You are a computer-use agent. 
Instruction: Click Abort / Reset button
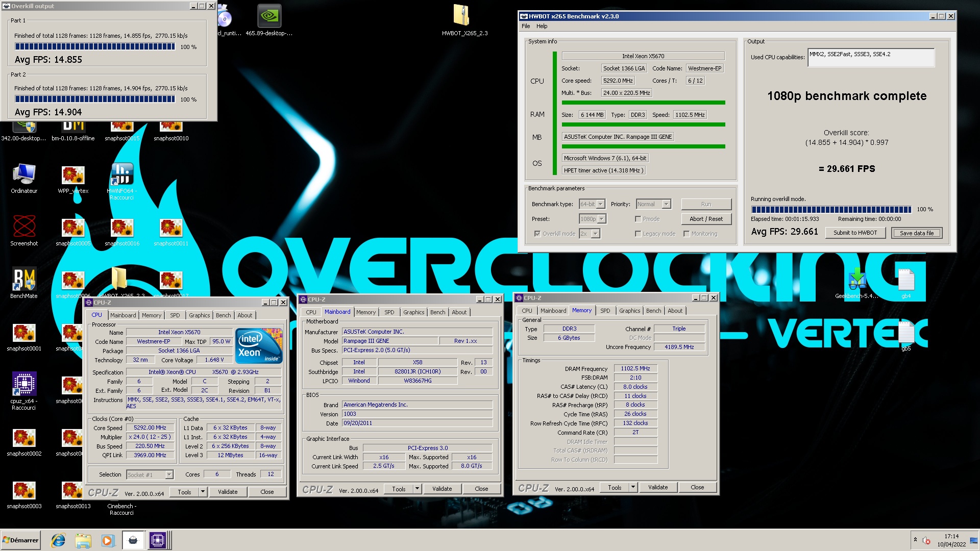point(706,219)
